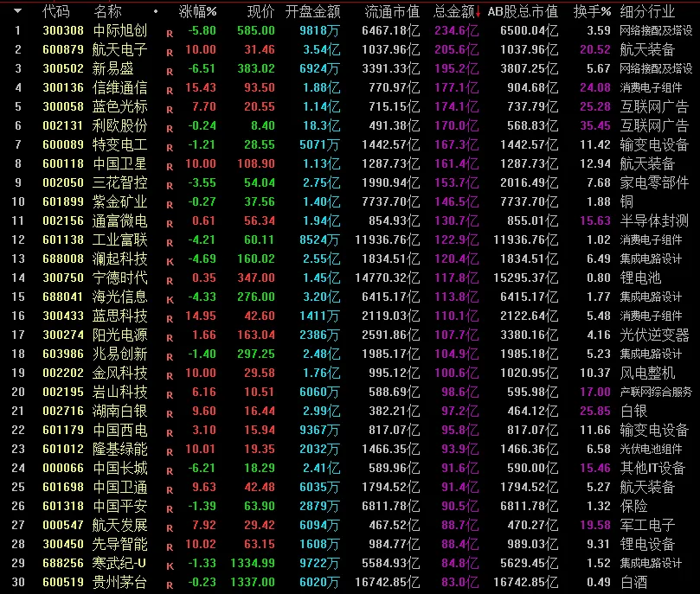This screenshot has height=594, width=700.
Task: Select stock name 航天电子
Action: coord(119,49)
